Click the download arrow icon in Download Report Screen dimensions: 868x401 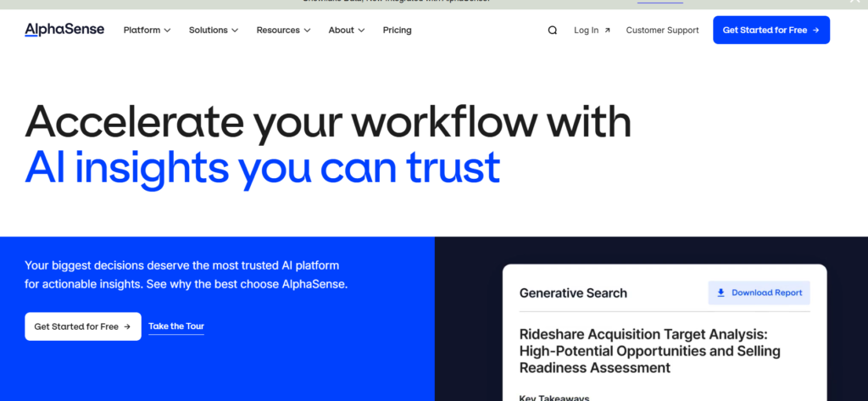point(721,292)
